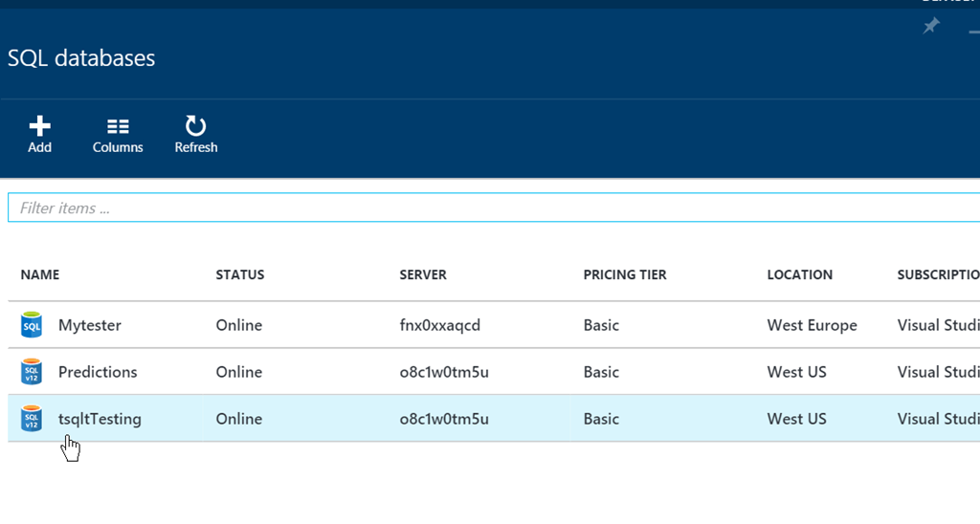Click in the Filter items search box
980x524 pixels.
tap(479, 207)
